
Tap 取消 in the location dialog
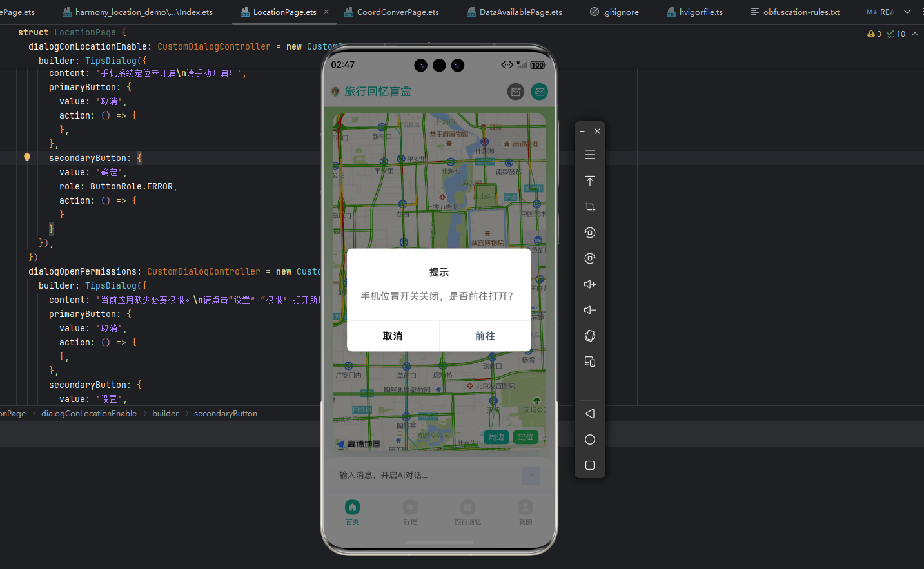(393, 336)
